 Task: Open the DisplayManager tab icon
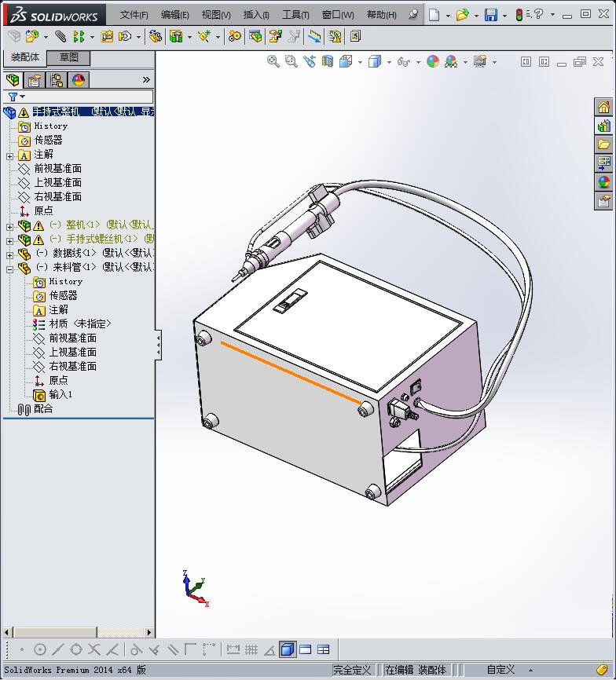click(x=78, y=80)
